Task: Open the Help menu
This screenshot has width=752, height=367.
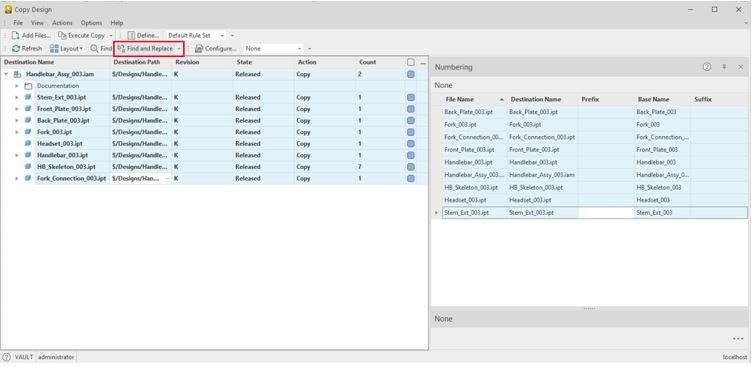Action: 117,23
